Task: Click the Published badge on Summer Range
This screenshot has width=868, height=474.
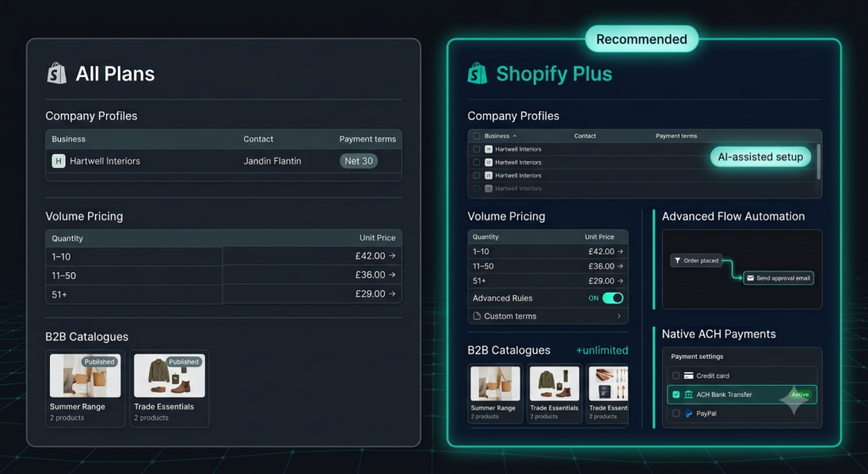Action: (99, 361)
